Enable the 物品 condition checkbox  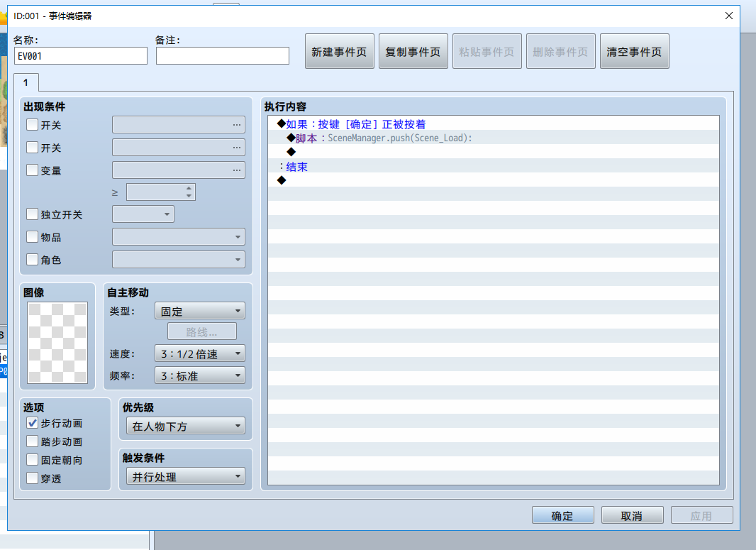[33, 237]
